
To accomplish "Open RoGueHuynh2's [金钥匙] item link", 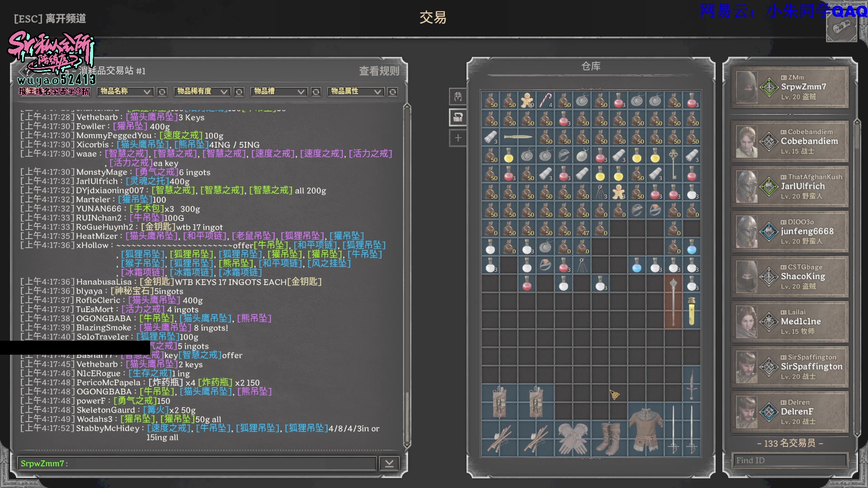I will 158,227.
